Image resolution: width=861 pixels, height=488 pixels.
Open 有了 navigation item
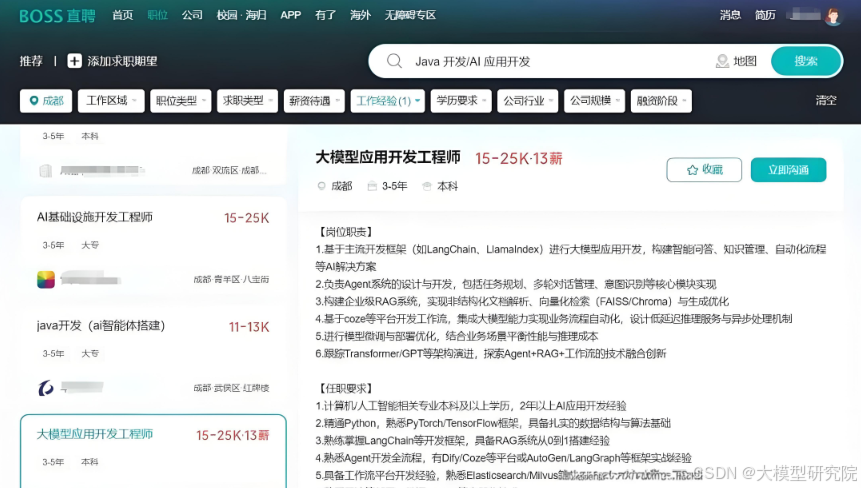click(x=326, y=15)
